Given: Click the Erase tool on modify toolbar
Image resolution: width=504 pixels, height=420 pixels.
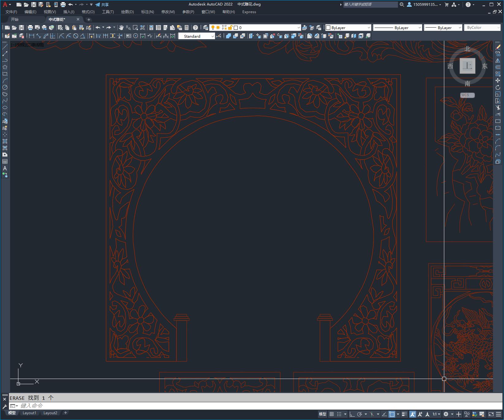Looking at the screenshot, I should [x=498, y=47].
